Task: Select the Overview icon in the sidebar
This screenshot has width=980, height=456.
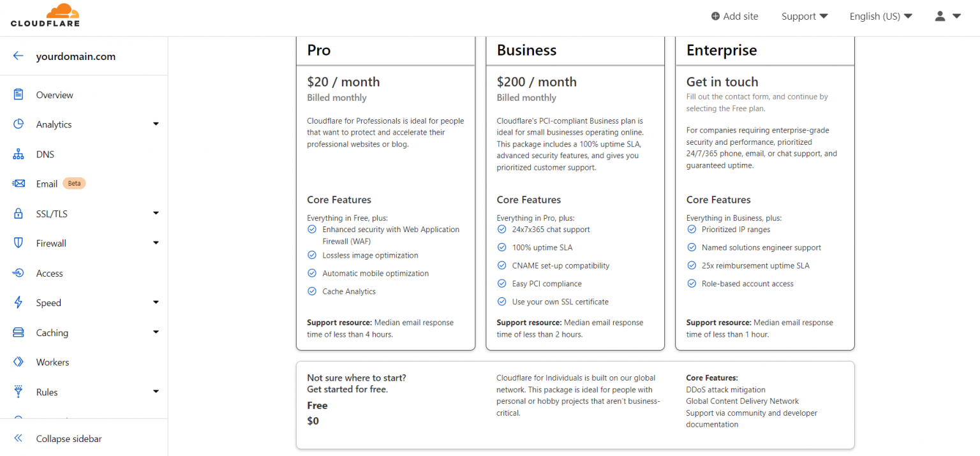Action: pyautogui.click(x=19, y=94)
